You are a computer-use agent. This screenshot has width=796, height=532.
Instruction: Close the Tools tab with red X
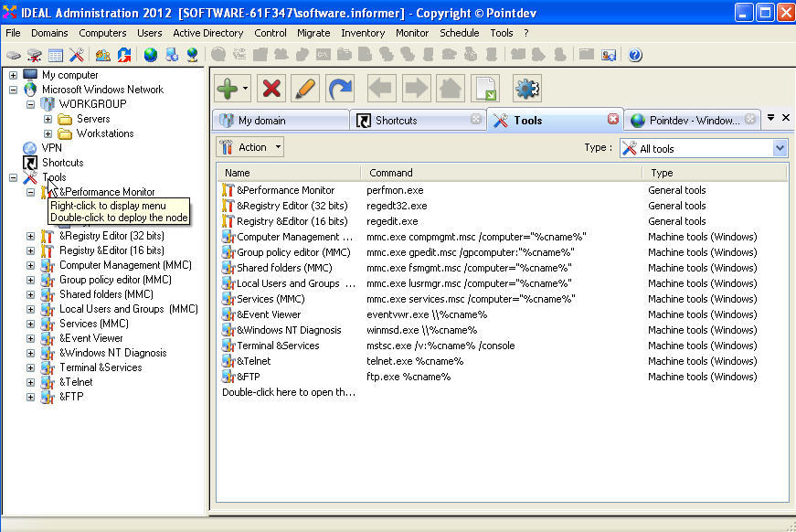coord(613,119)
